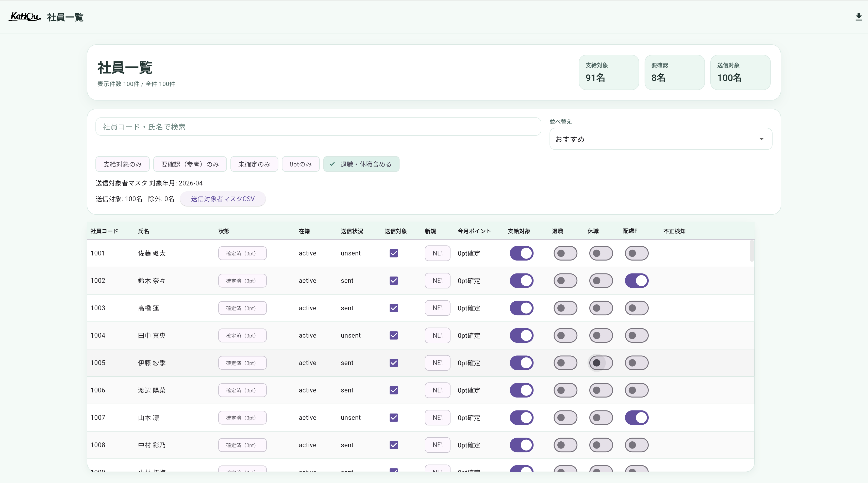This screenshot has width=868, height=483.
Task: Uncheck the 送信対象 checkbox for 佐藤 颯太
Action: pos(394,253)
